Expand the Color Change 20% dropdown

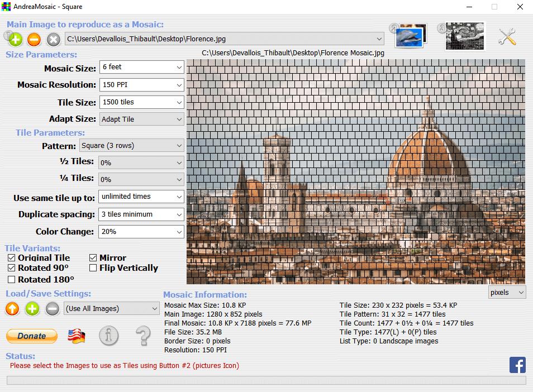(141, 232)
